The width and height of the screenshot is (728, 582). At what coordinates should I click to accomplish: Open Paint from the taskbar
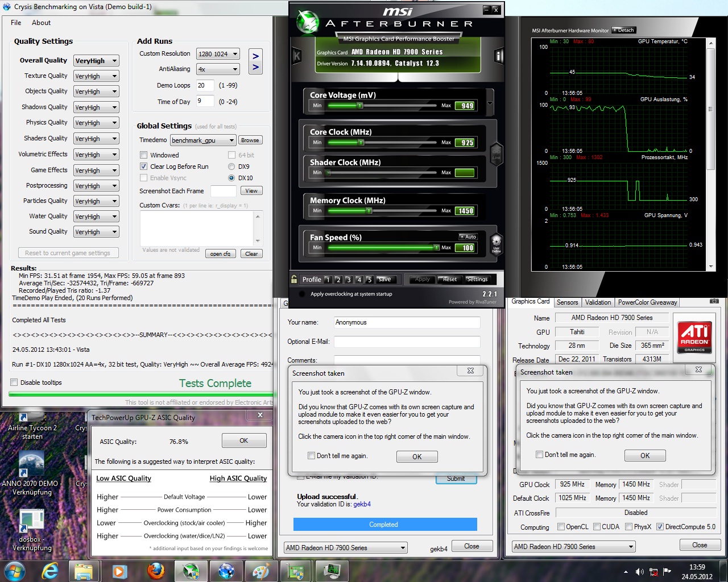pyautogui.click(x=261, y=571)
